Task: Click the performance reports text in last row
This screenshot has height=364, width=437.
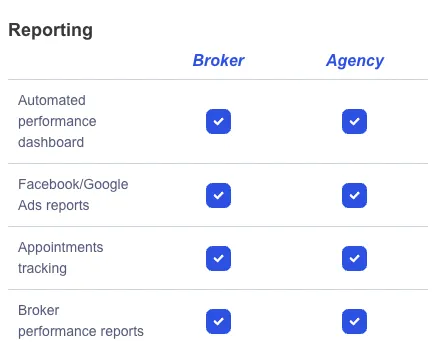Action: point(81,332)
